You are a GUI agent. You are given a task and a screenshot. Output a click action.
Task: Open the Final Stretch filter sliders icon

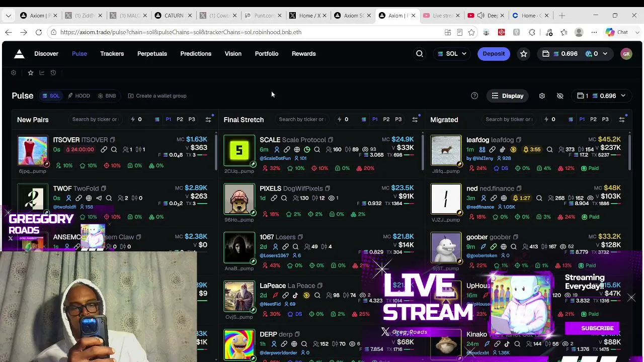point(415,120)
